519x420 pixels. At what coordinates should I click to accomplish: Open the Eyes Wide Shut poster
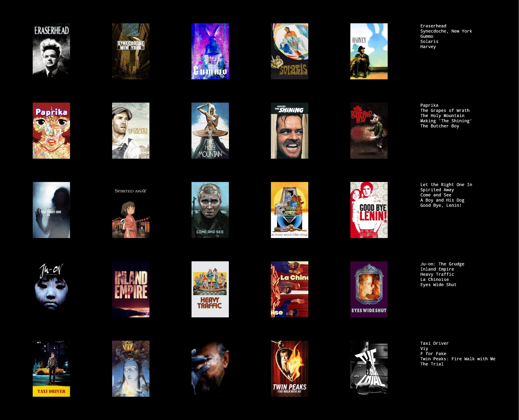click(x=369, y=289)
